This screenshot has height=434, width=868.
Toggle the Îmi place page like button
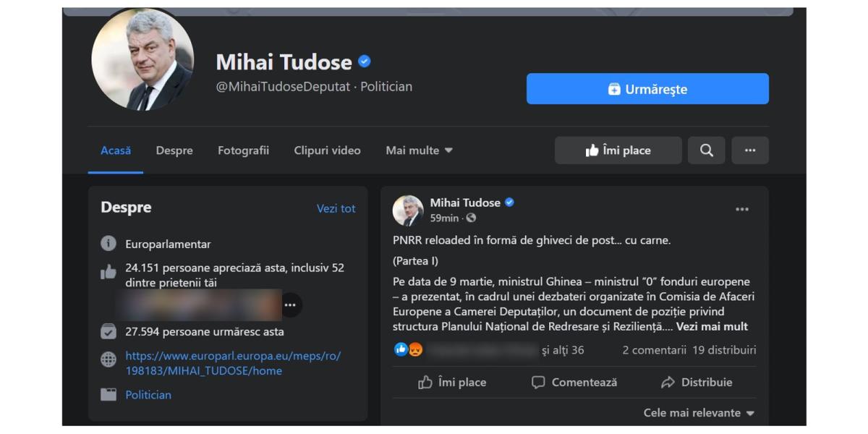pyautogui.click(x=618, y=150)
